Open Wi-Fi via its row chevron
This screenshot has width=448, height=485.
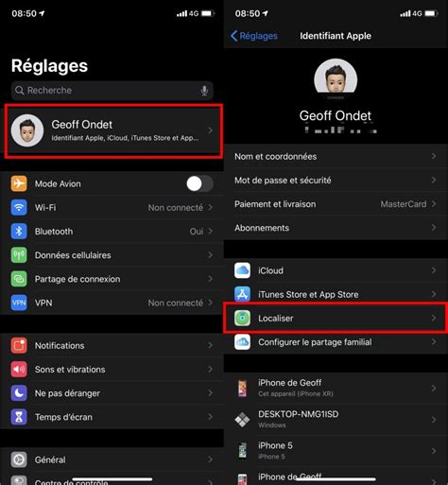[210, 207]
